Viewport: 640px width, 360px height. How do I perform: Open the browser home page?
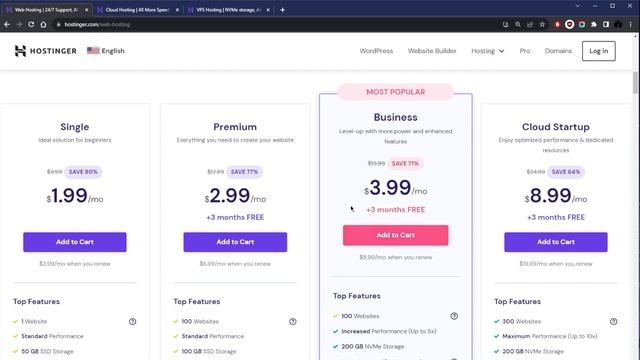43,24
